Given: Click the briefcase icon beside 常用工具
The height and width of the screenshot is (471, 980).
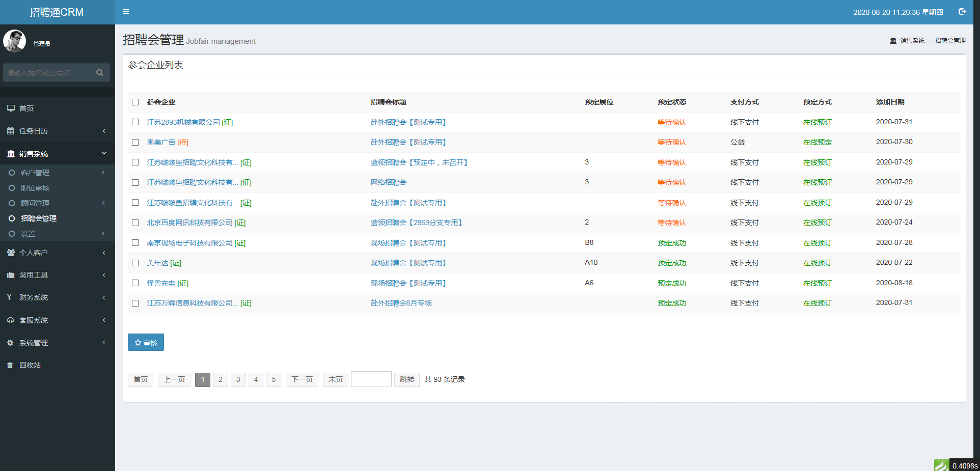Looking at the screenshot, I should [x=11, y=275].
